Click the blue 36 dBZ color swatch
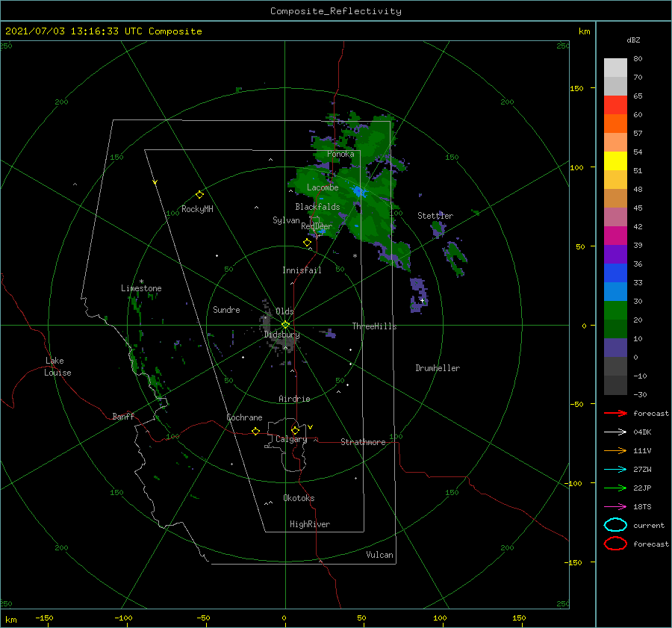The height and width of the screenshot is (628, 672). click(x=615, y=273)
